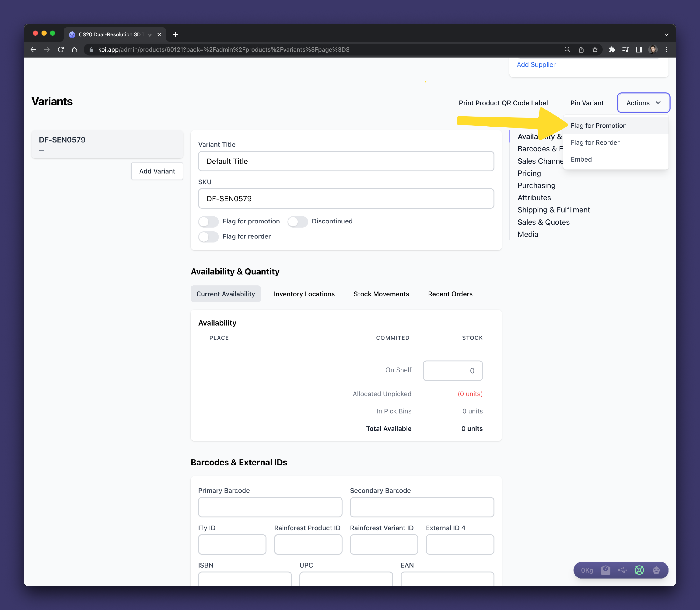Viewport: 700px width, 610px height.
Task: Bookmark page with the star icon
Action: point(595,50)
